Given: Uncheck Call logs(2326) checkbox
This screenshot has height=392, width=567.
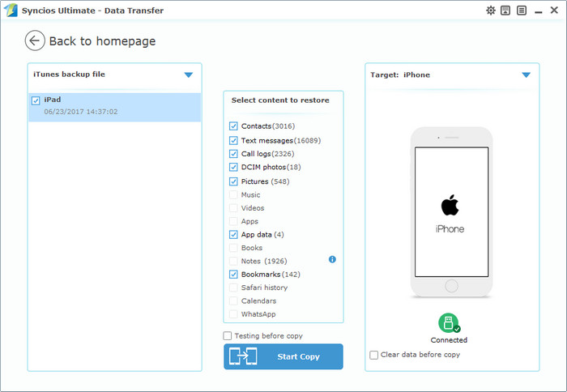Looking at the screenshot, I should (x=233, y=154).
